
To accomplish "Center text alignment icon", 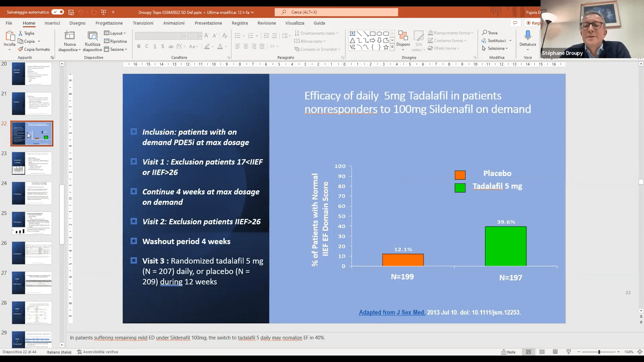I will point(246,46).
